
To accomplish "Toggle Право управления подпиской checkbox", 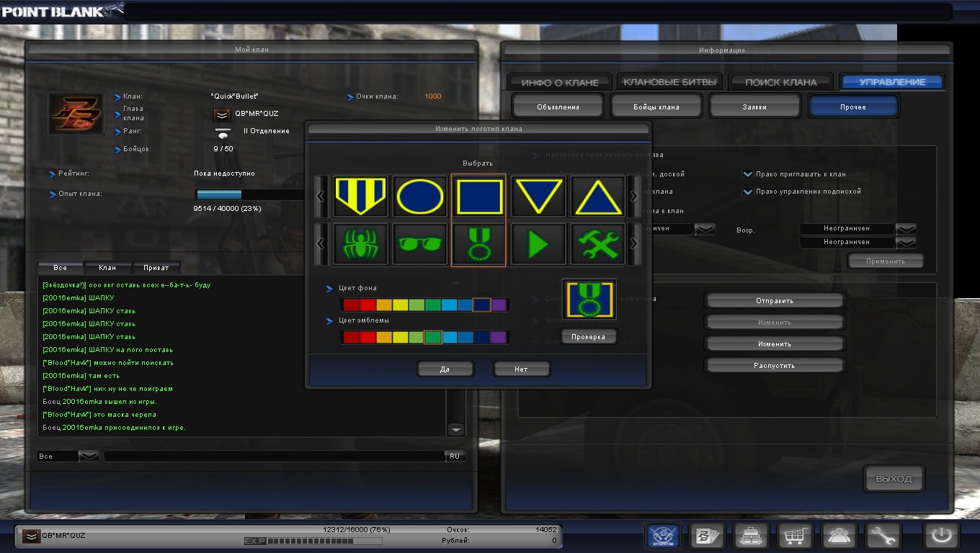I will pyautogui.click(x=748, y=192).
